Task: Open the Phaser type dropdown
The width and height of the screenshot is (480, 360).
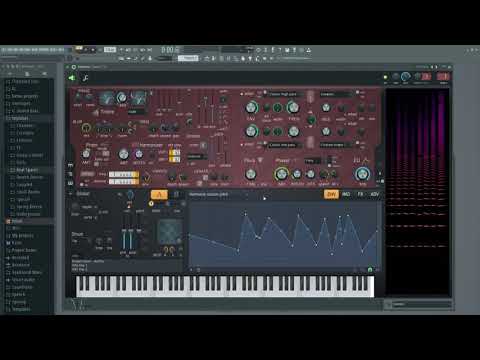Action: (313, 161)
